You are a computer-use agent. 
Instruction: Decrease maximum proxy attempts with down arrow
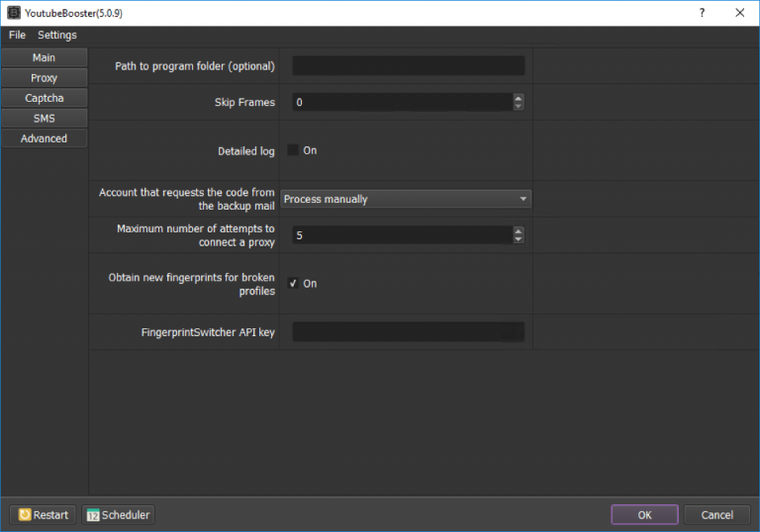coord(519,239)
